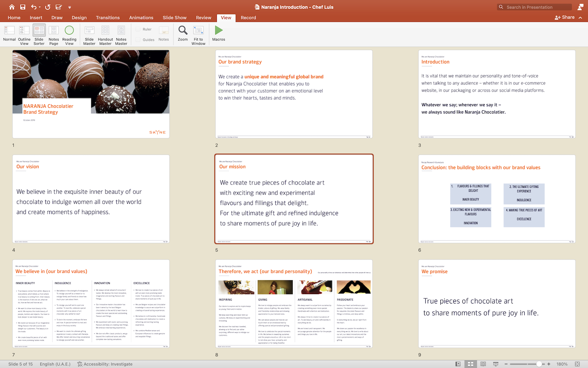Screen dimensions: 588x368
Task: Enable the Guides checkbox
Action: pyautogui.click(x=138, y=40)
